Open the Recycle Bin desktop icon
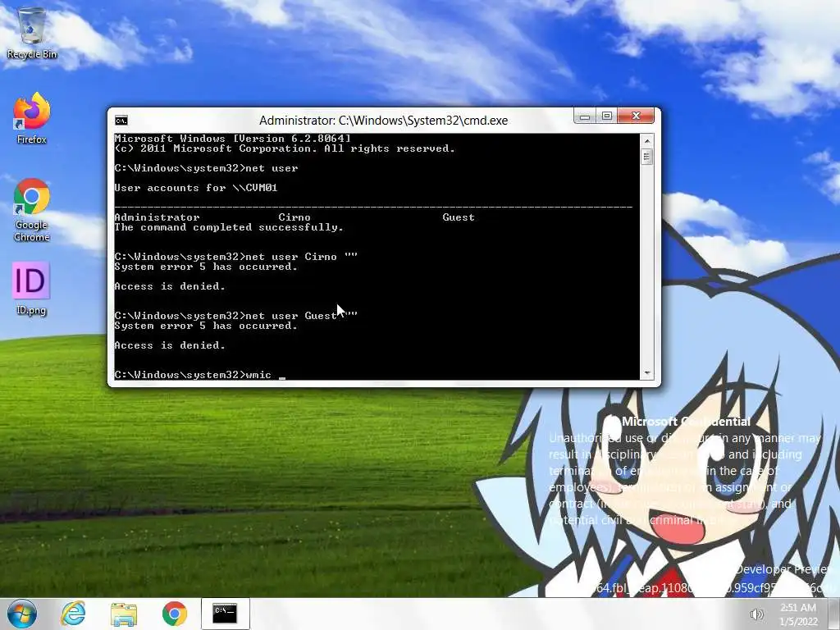This screenshot has width=840, height=630. tap(32, 33)
